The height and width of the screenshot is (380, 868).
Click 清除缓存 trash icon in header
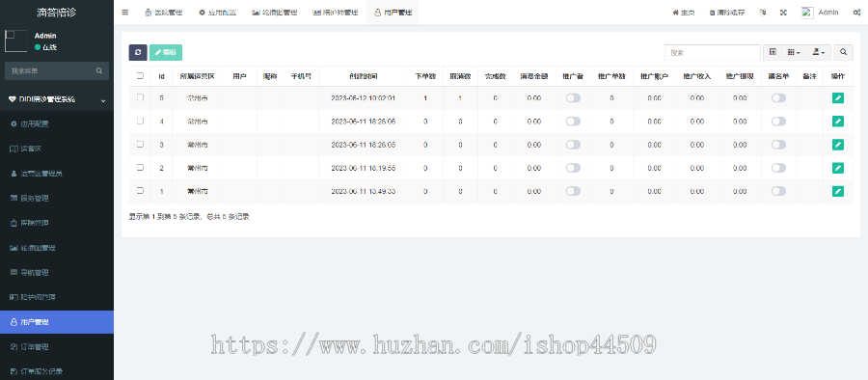[x=727, y=13]
